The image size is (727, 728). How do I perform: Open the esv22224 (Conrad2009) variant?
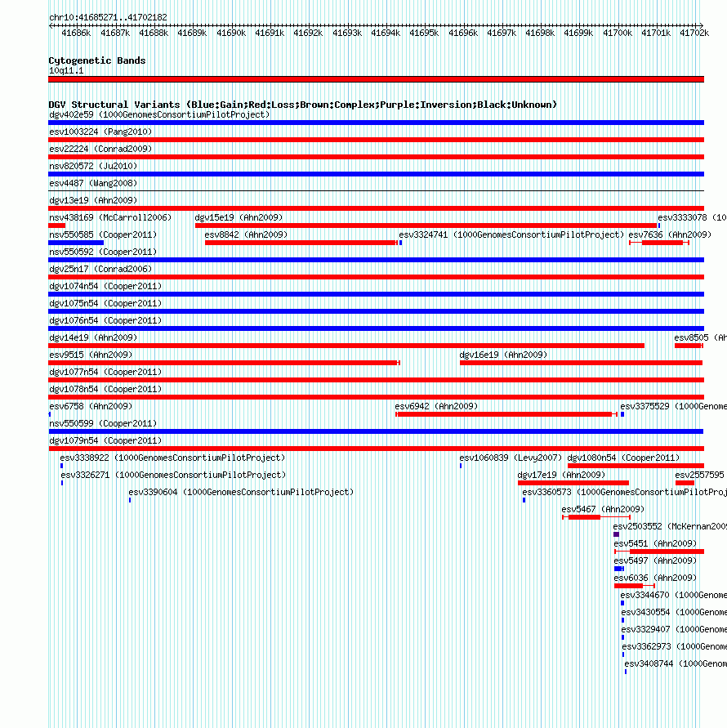click(100, 149)
